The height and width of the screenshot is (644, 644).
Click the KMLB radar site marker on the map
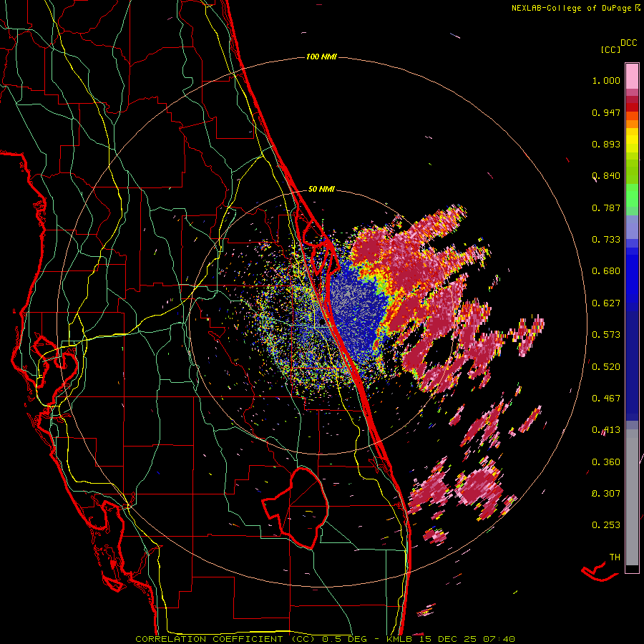click(x=321, y=323)
